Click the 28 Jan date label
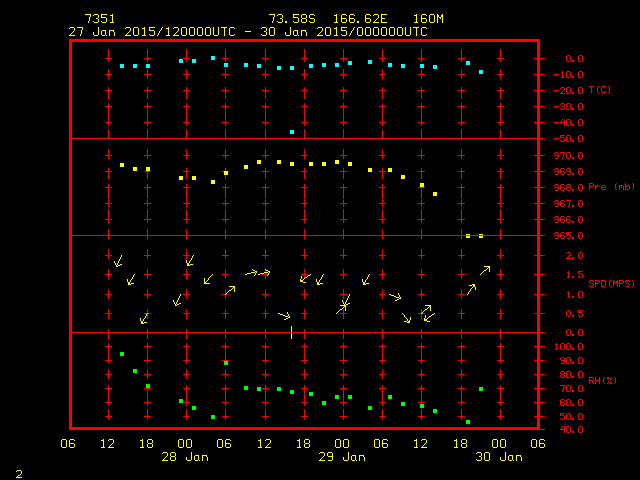Viewport: 640px width, 480px height. (x=186, y=457)
